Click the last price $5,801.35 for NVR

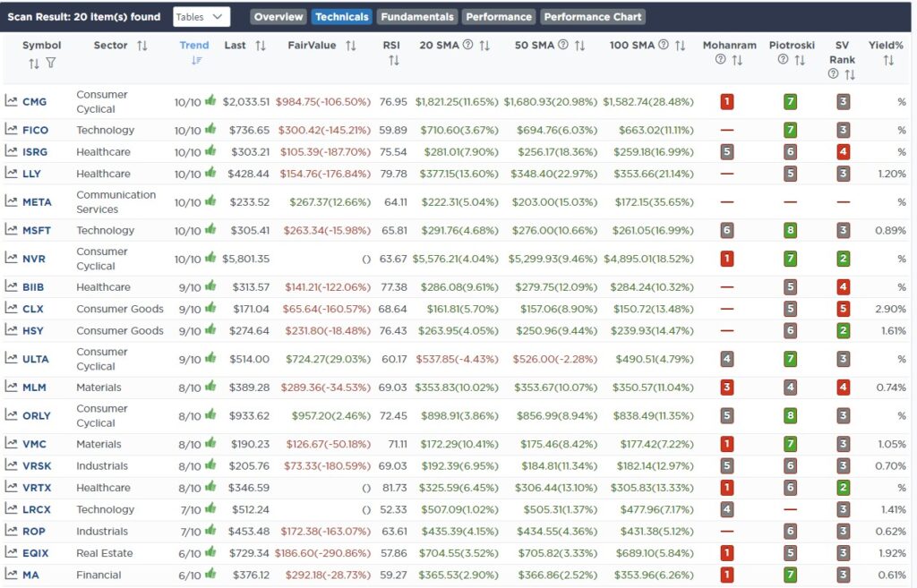[245, 259]
